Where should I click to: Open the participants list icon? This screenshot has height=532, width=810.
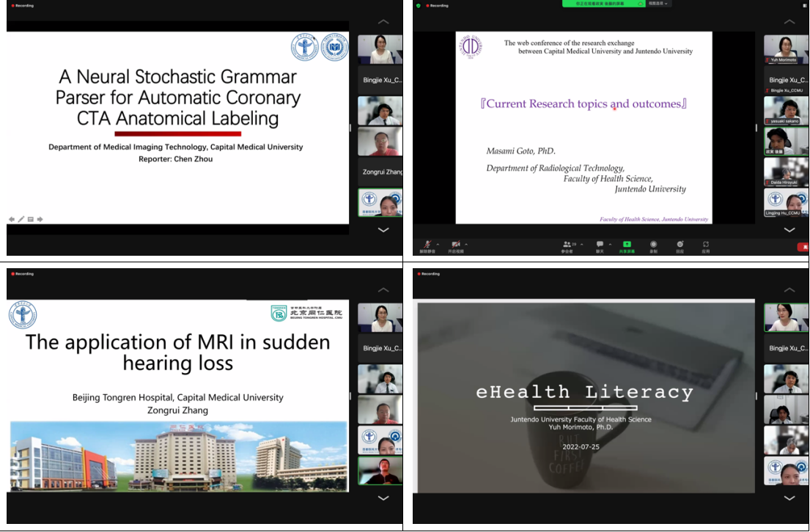tap(567, 244)
